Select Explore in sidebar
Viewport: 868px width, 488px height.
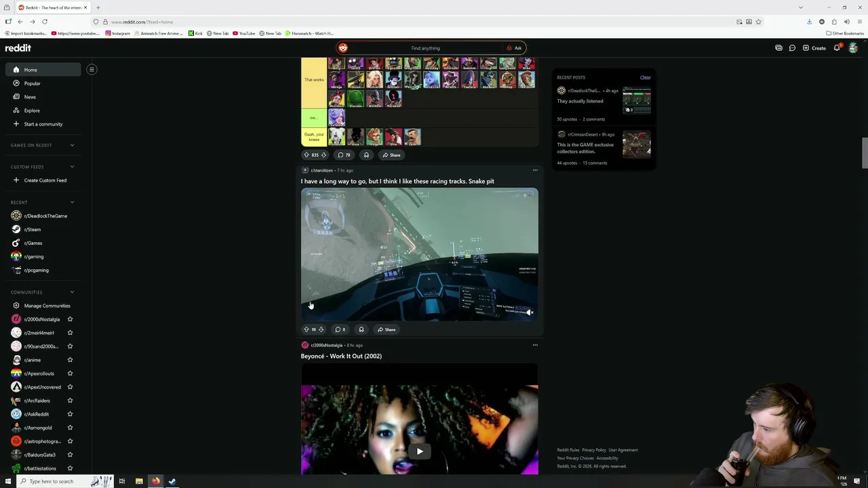43,110
